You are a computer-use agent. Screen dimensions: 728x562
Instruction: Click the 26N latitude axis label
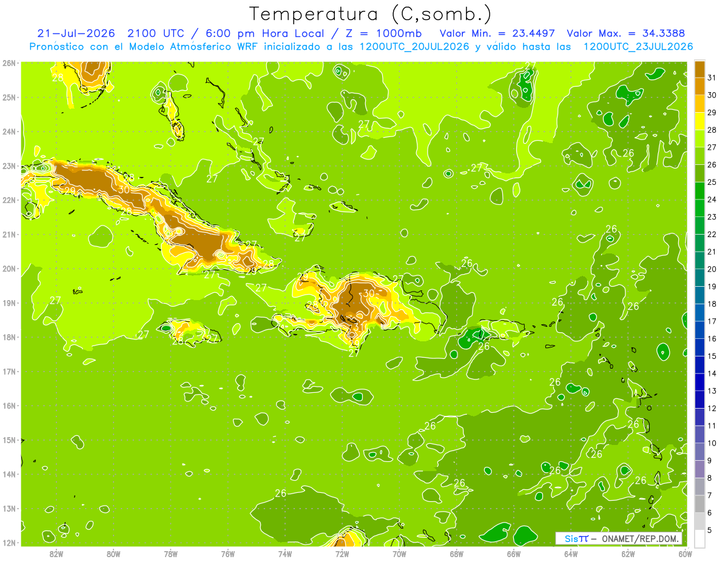[8, 63]
